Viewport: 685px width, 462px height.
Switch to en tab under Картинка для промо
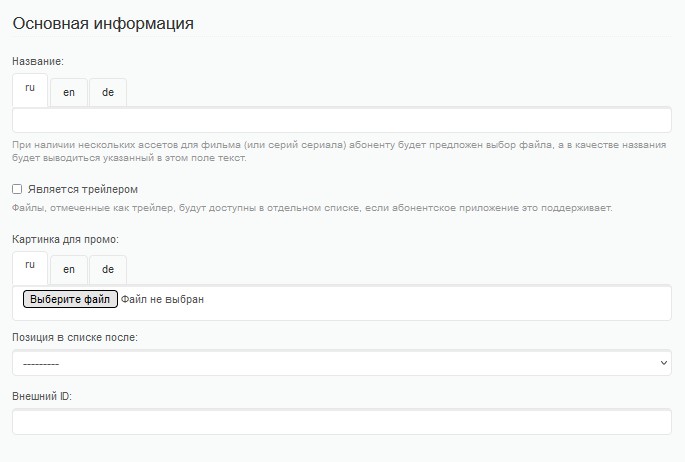(x=69, y=270)
